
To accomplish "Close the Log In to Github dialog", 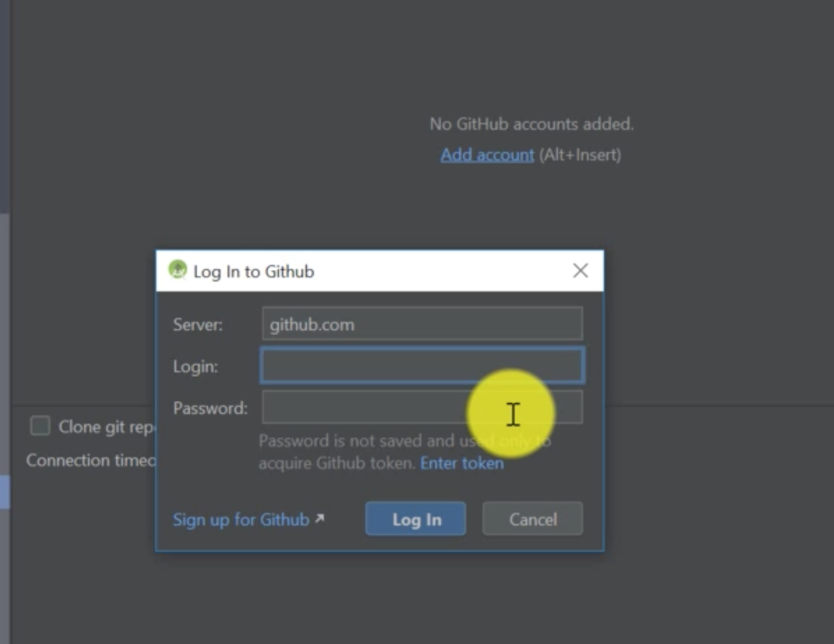I will (x=580, y=271).
